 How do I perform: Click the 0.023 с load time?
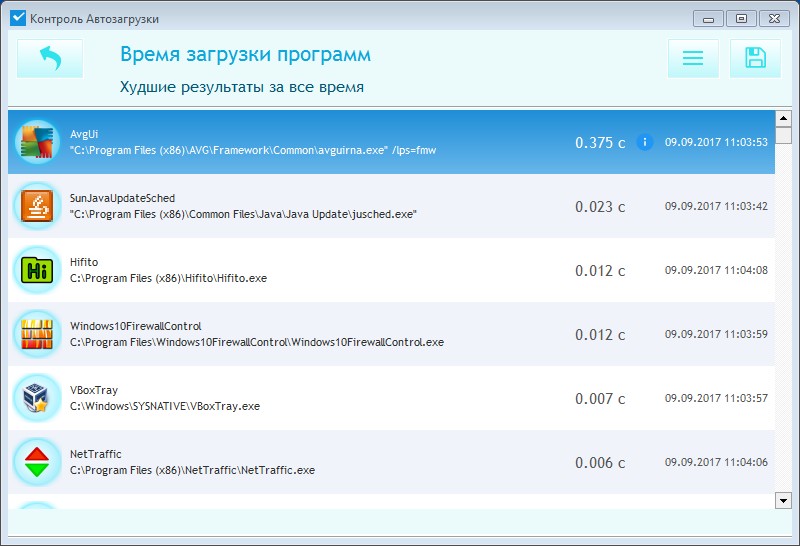pyautogui.click(x=600, y=207)
